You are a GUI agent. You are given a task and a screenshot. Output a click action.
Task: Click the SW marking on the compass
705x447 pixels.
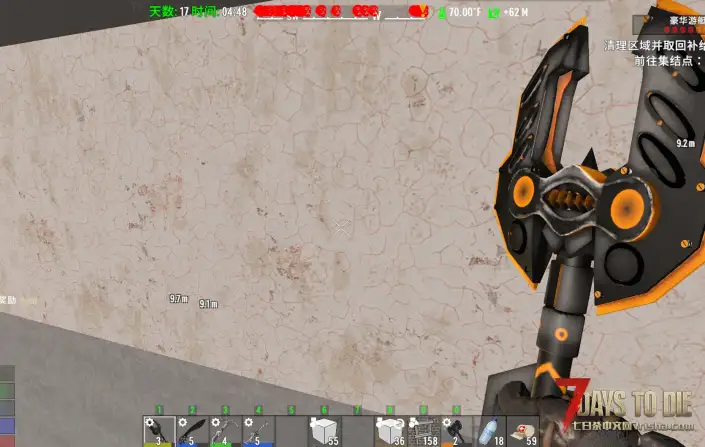coord(292,17)
